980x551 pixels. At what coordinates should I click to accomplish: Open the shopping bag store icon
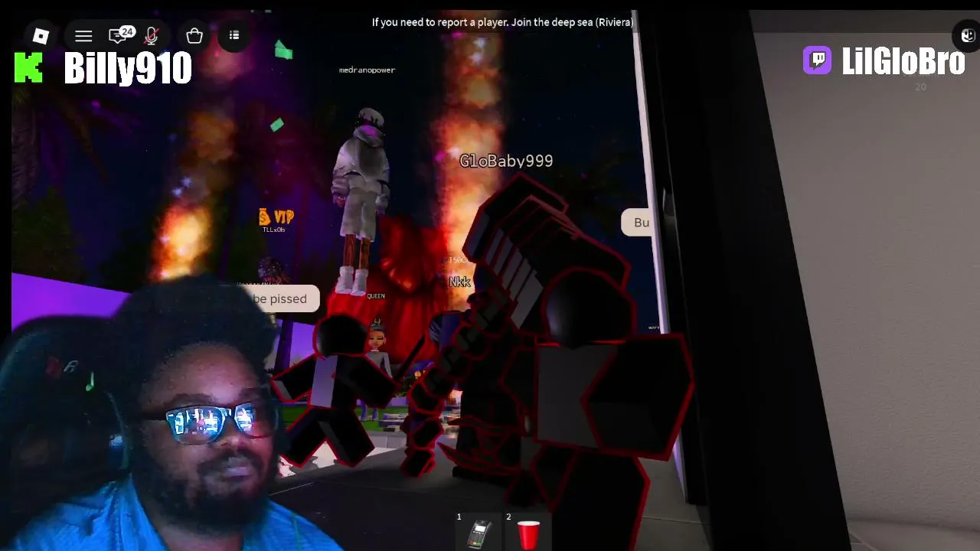coord(194,36)
